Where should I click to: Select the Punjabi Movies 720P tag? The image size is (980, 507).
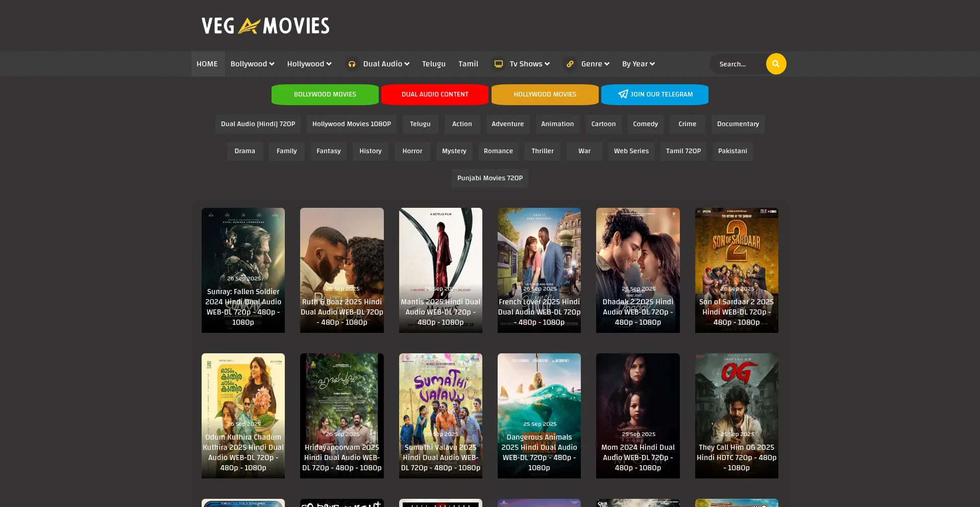490,178
